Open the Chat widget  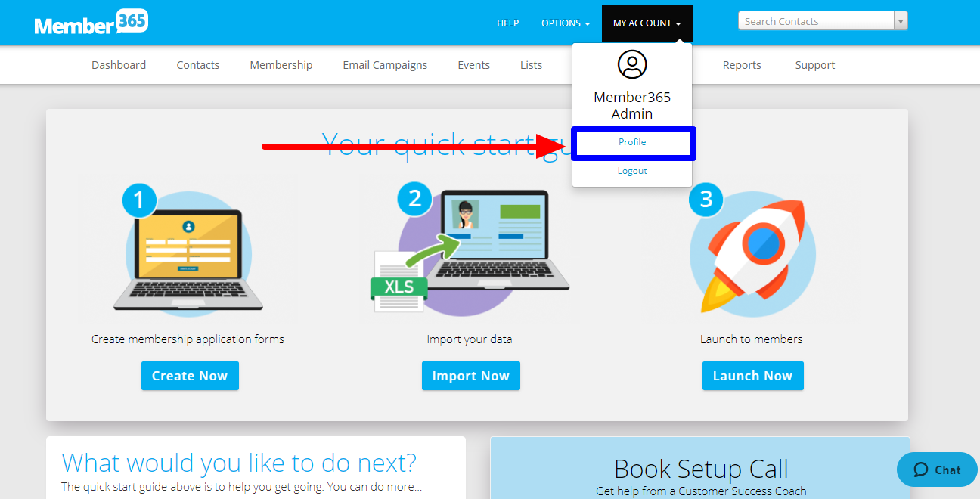click(x=937, y=470)
